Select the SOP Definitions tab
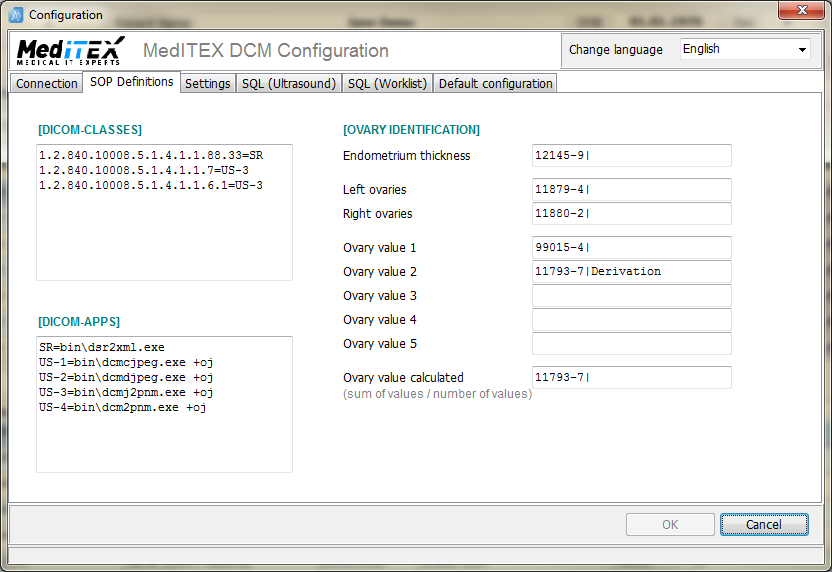The height and width of the screenshot is (572, 832). [x=132, y=82]
